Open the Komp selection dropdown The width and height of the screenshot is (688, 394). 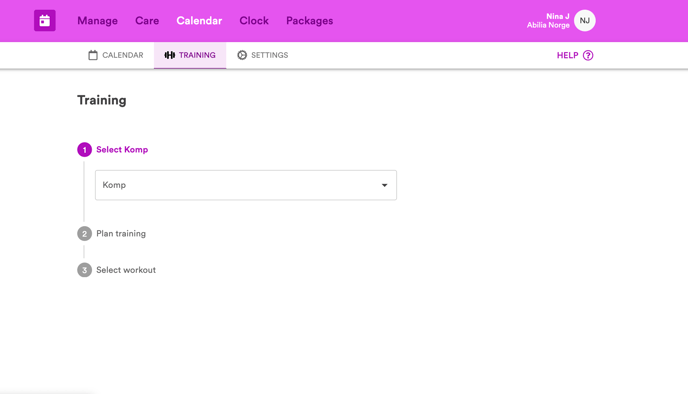point(246,185)
